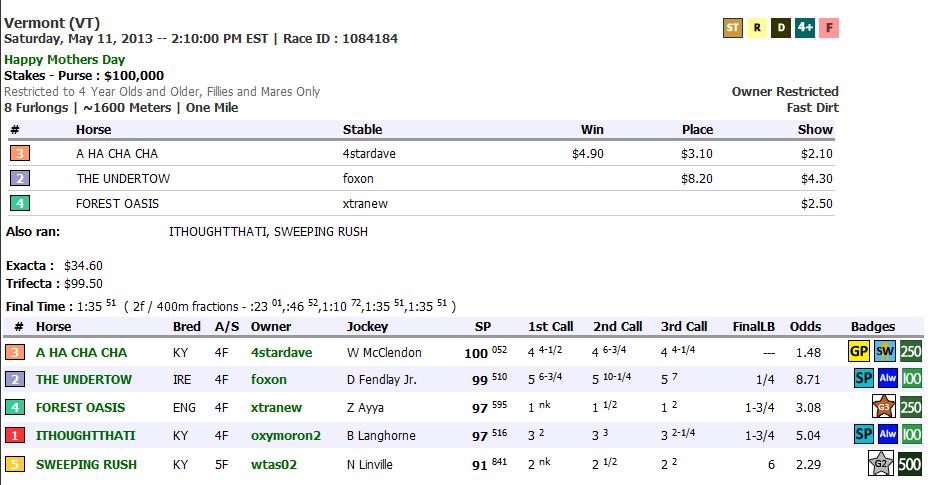Click red number 1 saddle cloth for ITHOUGHTTHATI
The width and height of the screenshot is (933, 485).
point(17,436)
